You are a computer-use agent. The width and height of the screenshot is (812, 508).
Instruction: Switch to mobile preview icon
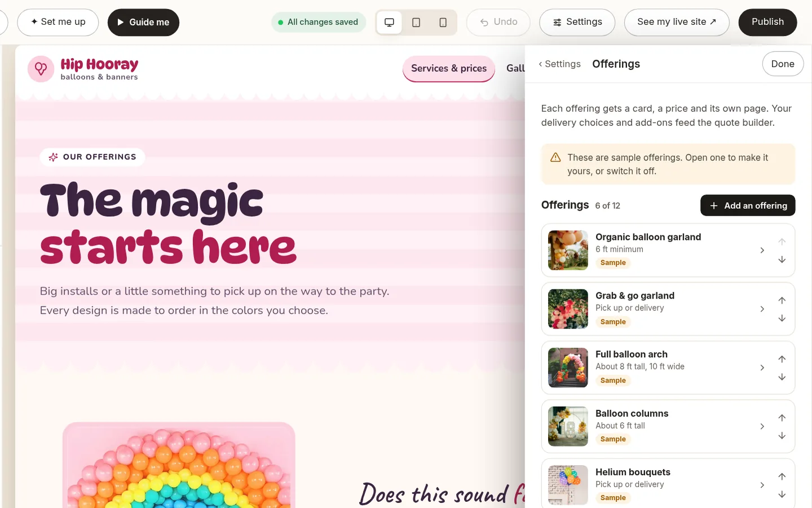[x=443, y=23]
